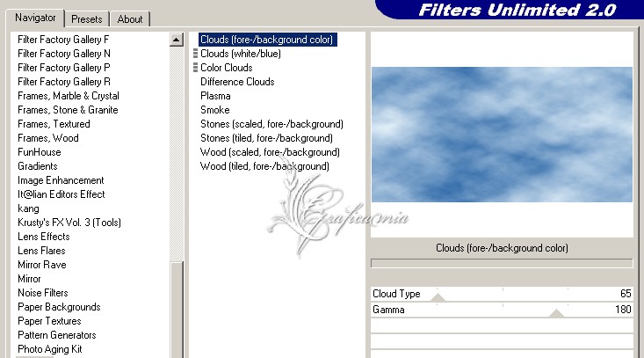Select Photo Aging Kit category

click(x=50, y=349)
